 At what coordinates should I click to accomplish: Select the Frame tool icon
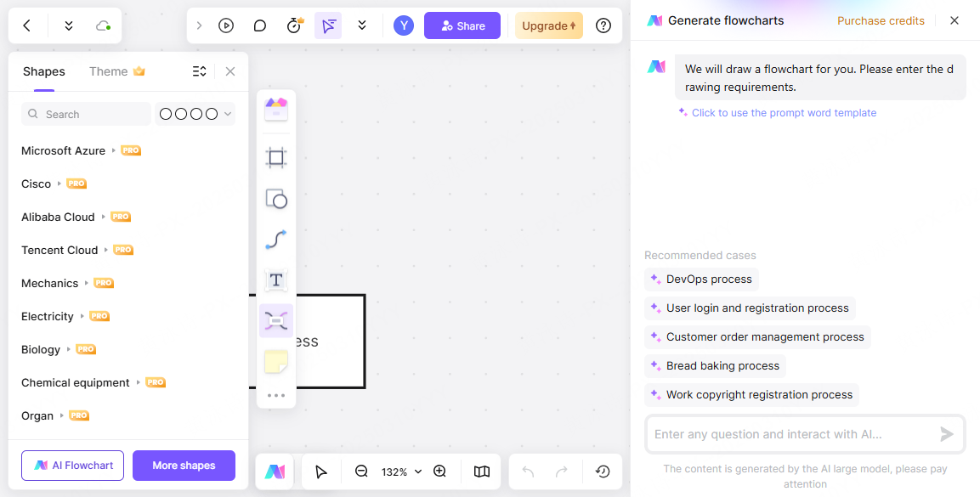coord(275,157)
